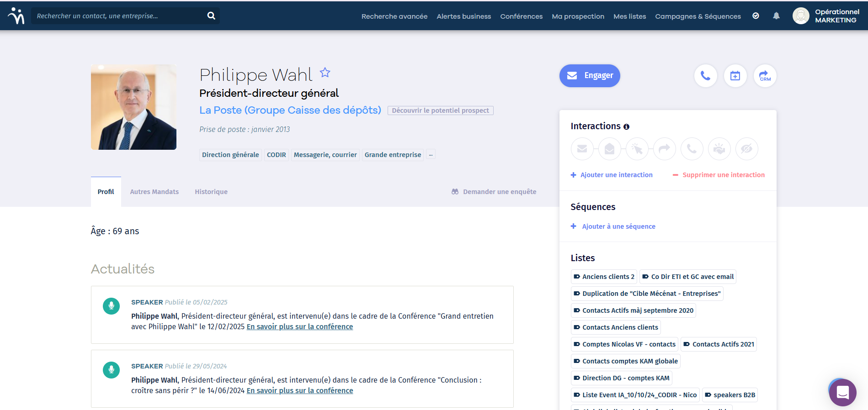Open the Historique tab
The width and height of the screenshot is (868, 410).
coord(211,192)
